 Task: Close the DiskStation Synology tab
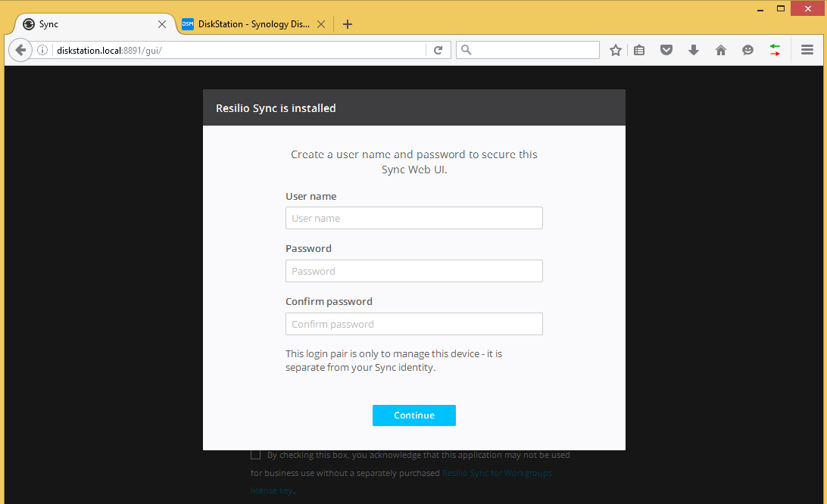pyautogui.click(x=320, y=24)
